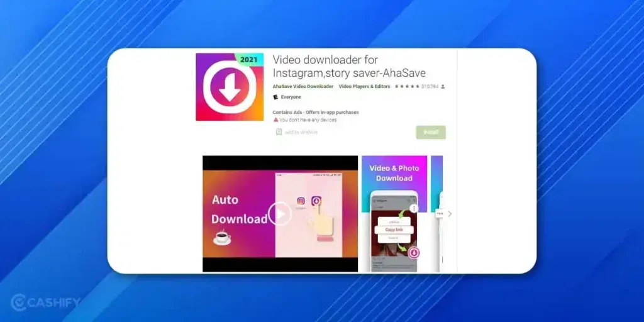Screen dimensions: 644x322
Task: Play the Auto Download preview video
Action: pos(280,214)
